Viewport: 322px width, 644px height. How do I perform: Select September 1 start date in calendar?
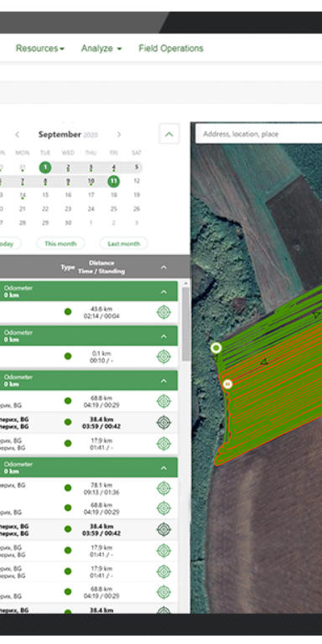[x=45, y=168]
